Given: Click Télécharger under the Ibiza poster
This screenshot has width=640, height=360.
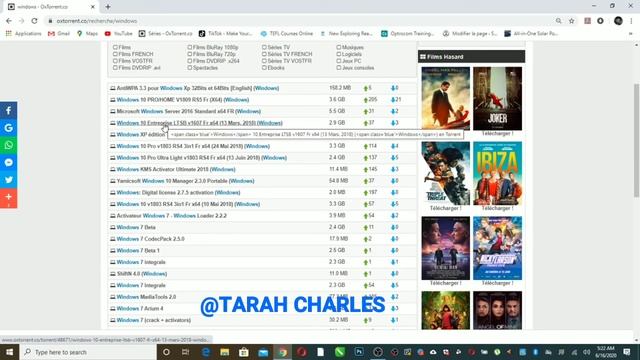Looking at the screenshot, I should pos(497,208).
